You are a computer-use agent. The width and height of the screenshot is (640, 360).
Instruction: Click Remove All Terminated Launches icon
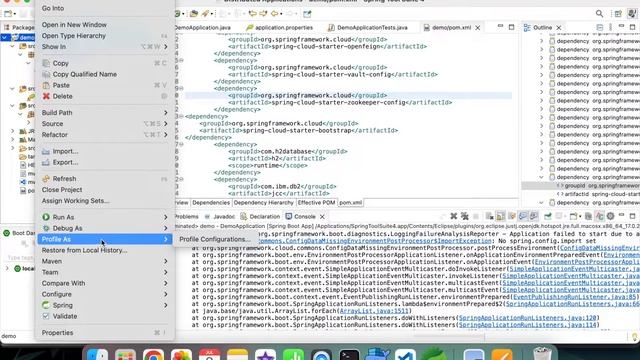[464, 216]
